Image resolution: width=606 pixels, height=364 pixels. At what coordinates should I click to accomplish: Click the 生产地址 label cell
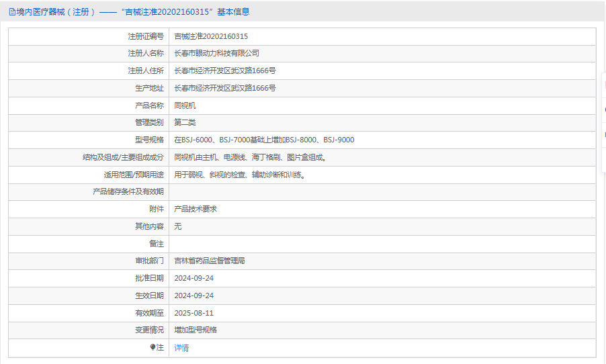click(x=89, y=88)
